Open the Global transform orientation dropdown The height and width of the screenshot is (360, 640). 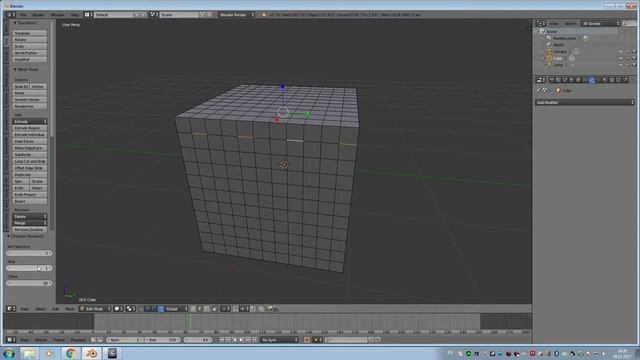click(x=176, y=309)
